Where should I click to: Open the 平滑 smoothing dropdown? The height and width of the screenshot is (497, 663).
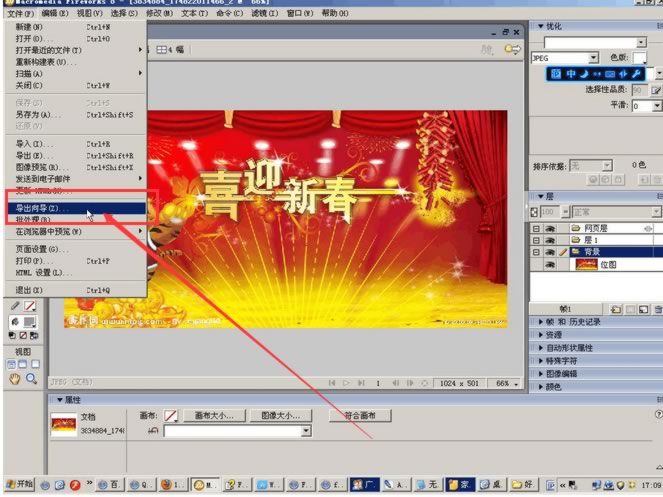657,106
